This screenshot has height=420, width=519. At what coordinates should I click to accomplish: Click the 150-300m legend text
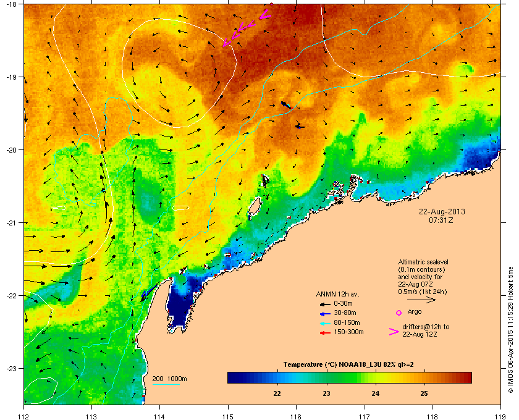coord(348,332)
